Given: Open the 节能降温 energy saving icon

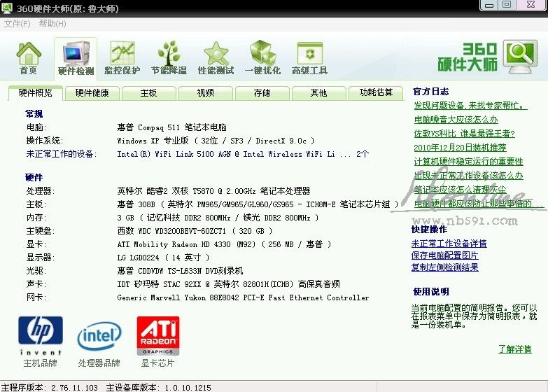Looking at the screenshot, I should 169,58.
